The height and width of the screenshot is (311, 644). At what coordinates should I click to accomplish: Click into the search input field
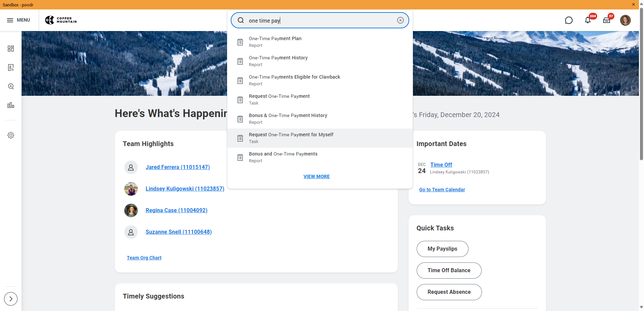[x=320, y=21]
